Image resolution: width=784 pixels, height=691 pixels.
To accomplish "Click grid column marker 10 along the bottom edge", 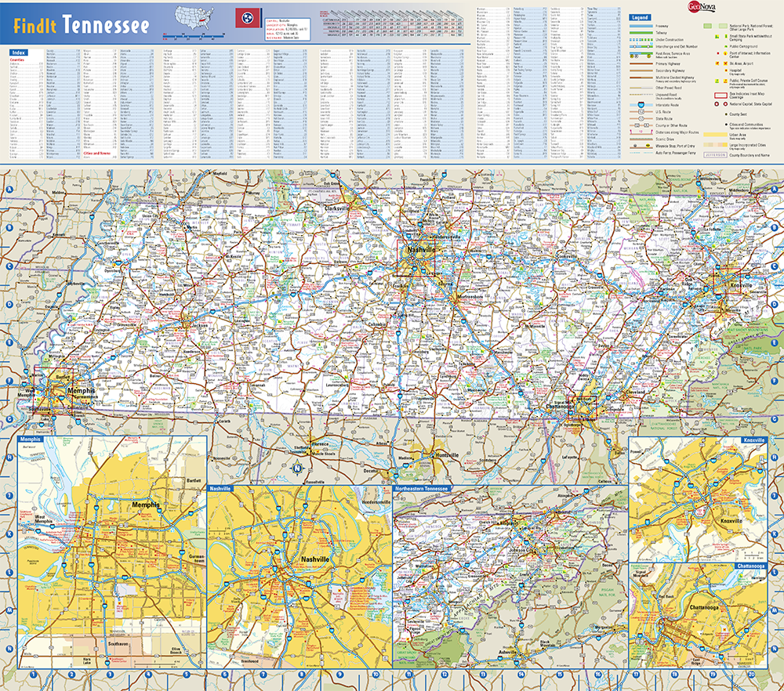I will click(376, 674).
